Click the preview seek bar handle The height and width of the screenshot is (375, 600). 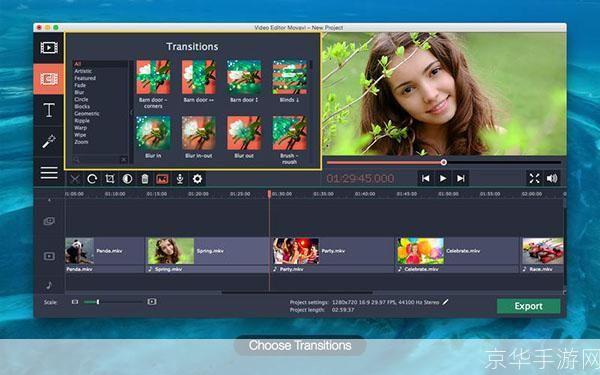[443, 162]
